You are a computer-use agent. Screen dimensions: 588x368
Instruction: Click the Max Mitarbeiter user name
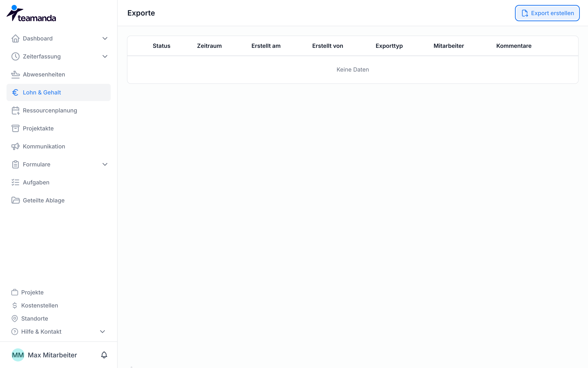pos(52,355)
